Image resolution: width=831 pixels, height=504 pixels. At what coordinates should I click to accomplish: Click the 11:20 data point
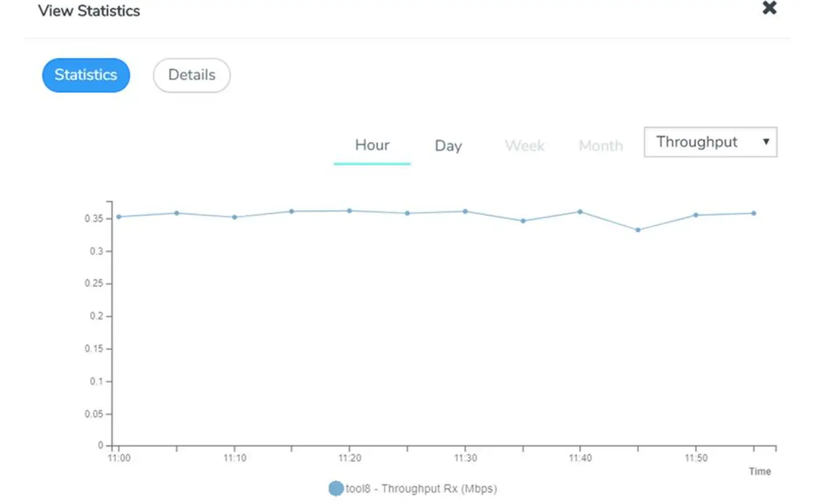point(350,211)
